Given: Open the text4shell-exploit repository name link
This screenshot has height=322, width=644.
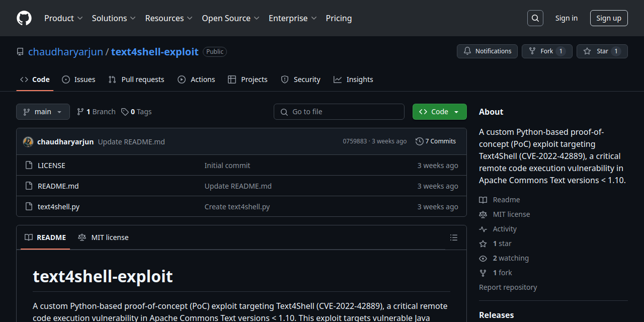Looking at the screenshot, I should [x=155, y=52].
